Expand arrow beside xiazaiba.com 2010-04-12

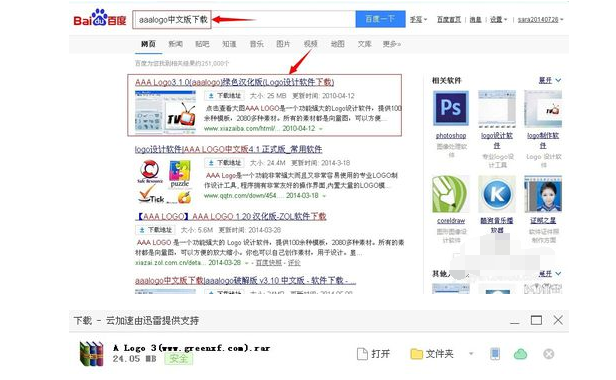[321, 129]
